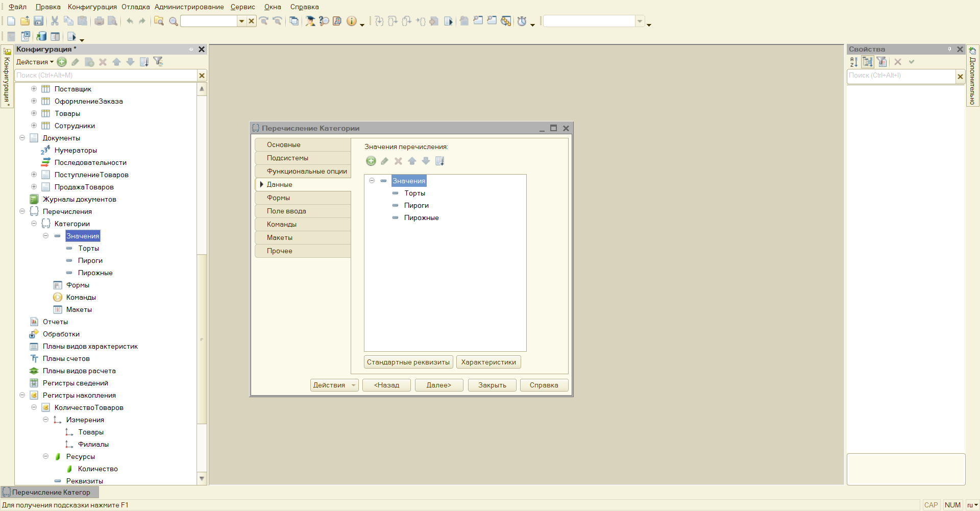Click the <Назад button

[386, 385]
